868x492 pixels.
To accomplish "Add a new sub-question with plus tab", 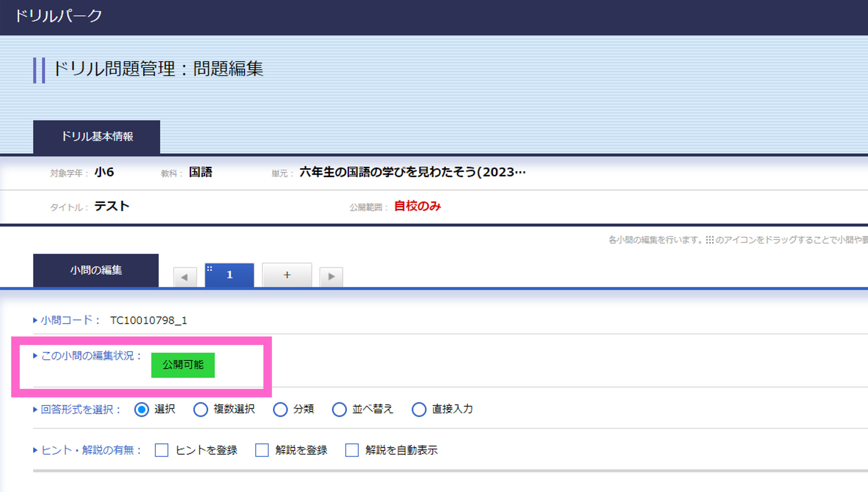I will [x=287, y=275].
